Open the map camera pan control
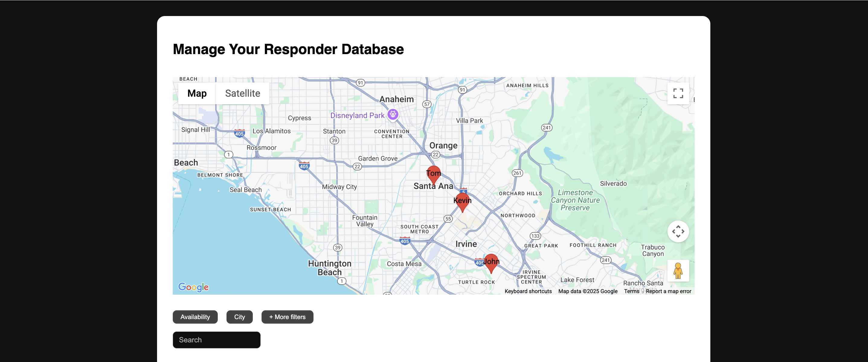 coord(678,231)
